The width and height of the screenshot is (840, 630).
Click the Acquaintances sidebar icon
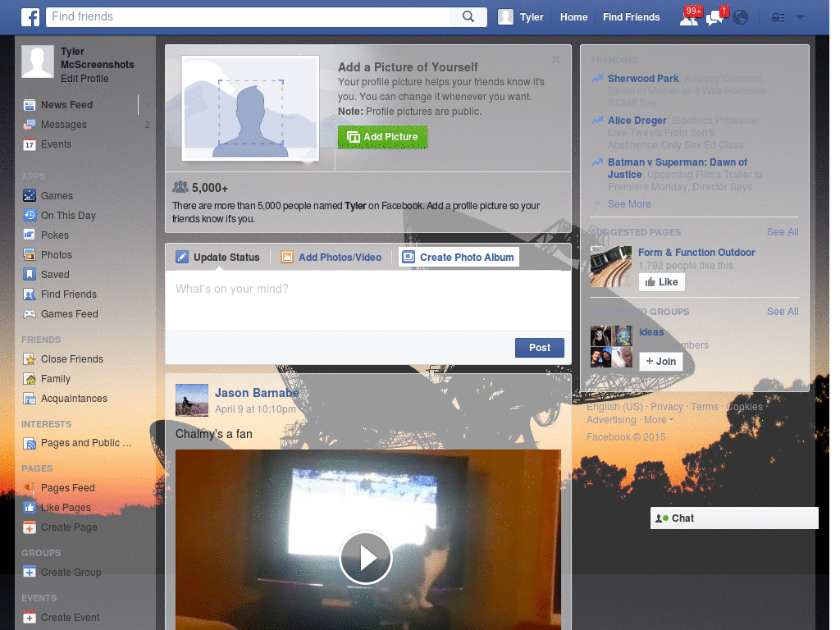coord(30,399)
